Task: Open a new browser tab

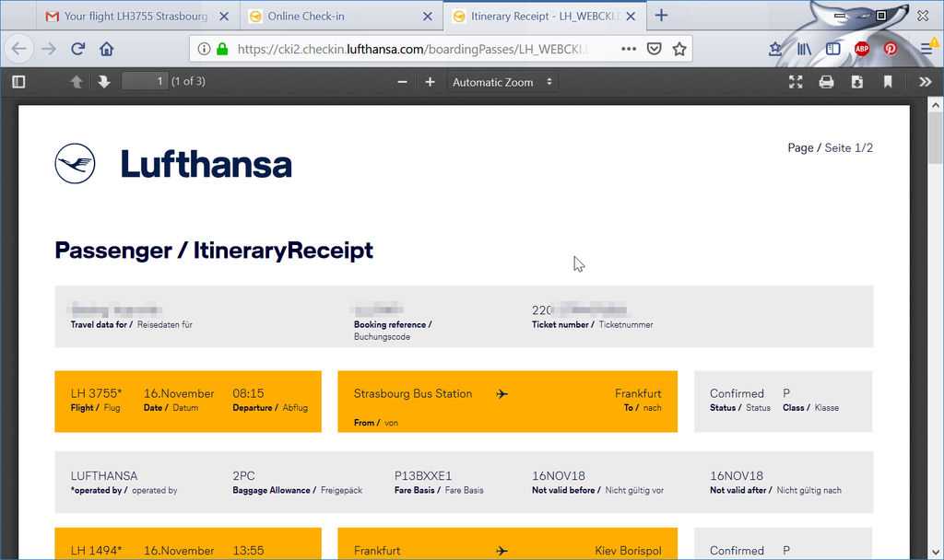Action: (x=661, y=16)
